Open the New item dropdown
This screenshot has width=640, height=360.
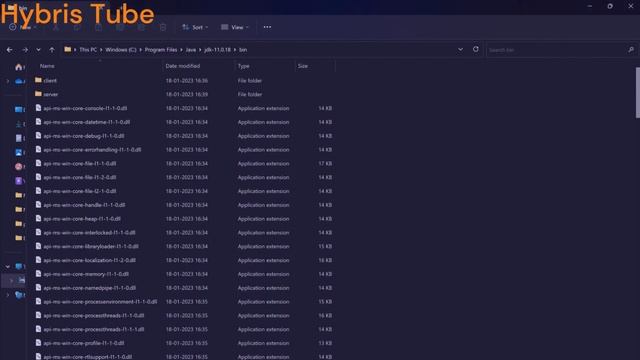point(23,27)
